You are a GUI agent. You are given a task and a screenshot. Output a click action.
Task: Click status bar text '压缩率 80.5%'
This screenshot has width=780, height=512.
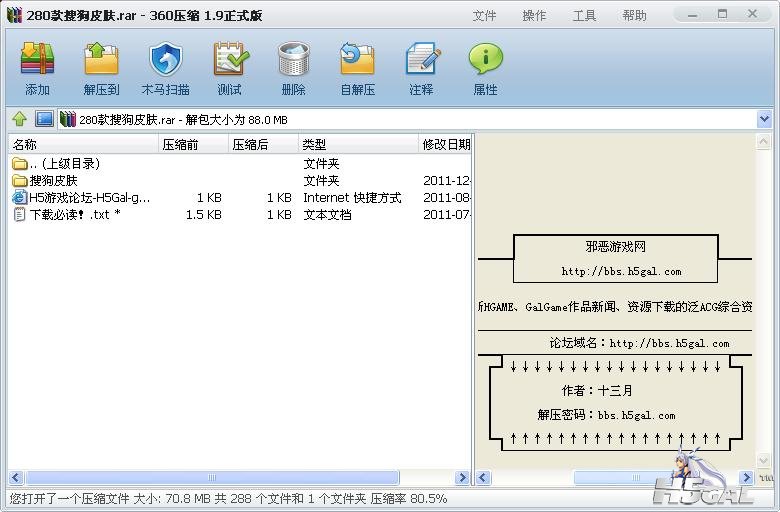(x=409, y=499)
